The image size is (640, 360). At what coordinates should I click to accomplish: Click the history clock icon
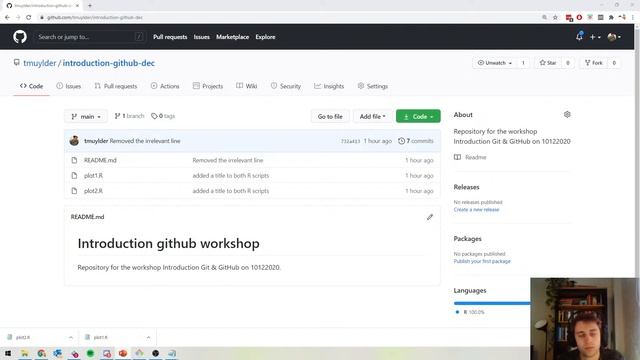401,141
